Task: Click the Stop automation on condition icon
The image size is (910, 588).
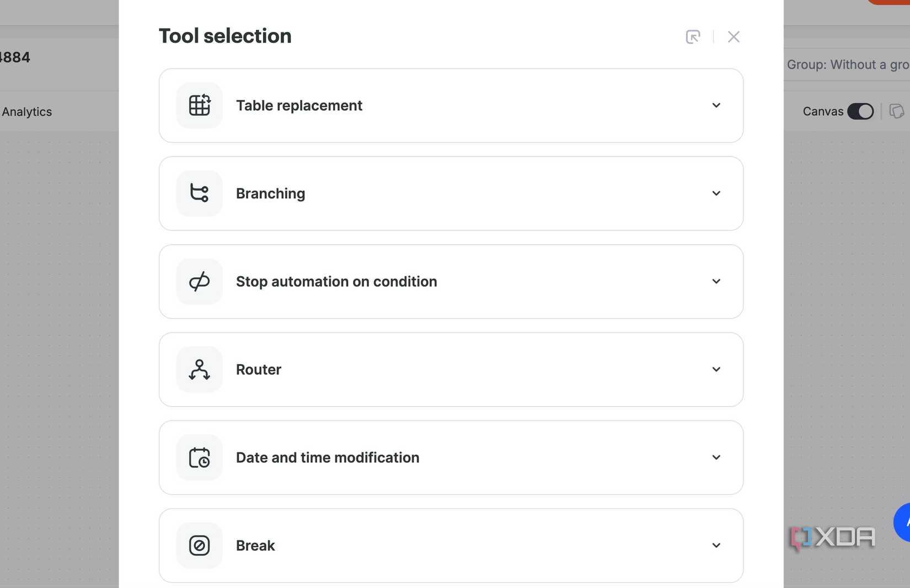Action: click(x=199, y=282)
